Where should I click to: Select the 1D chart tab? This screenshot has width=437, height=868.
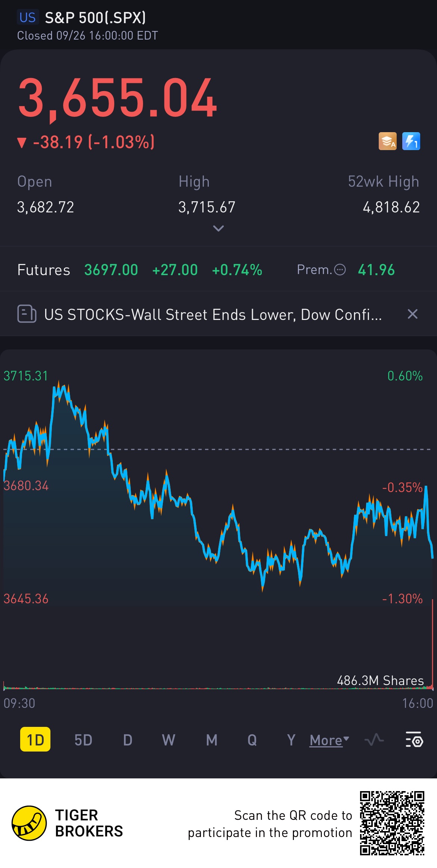pyautogui.click(x=35, y=740)
